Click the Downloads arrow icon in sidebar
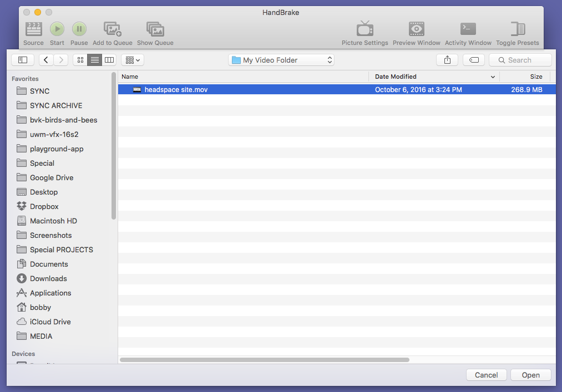Screen dimensions: 562x392 point(22,278)
